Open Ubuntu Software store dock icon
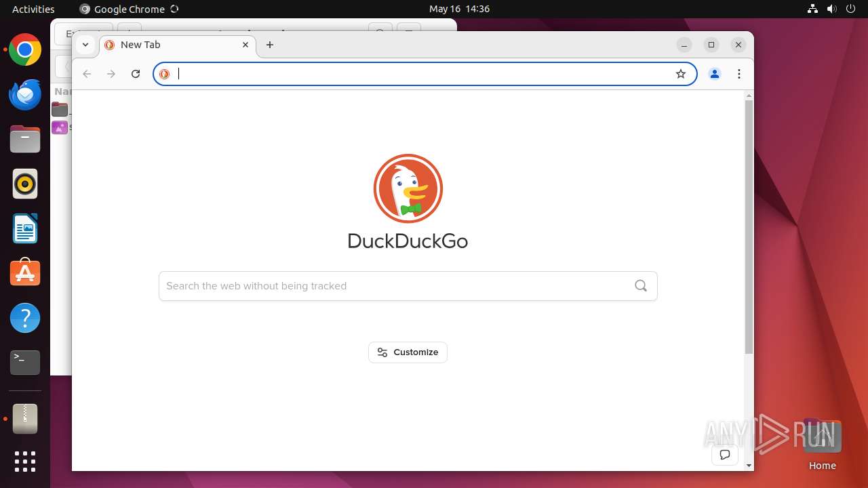Screen dimensions: 868x488 [x=25, y=273]
